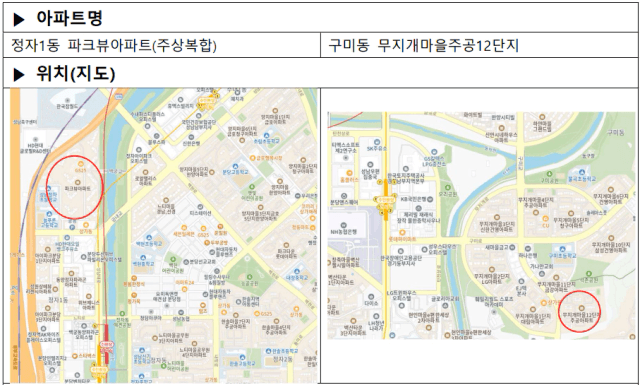
Task: Click the 다이소 store marker
Action: pos(371,297)
